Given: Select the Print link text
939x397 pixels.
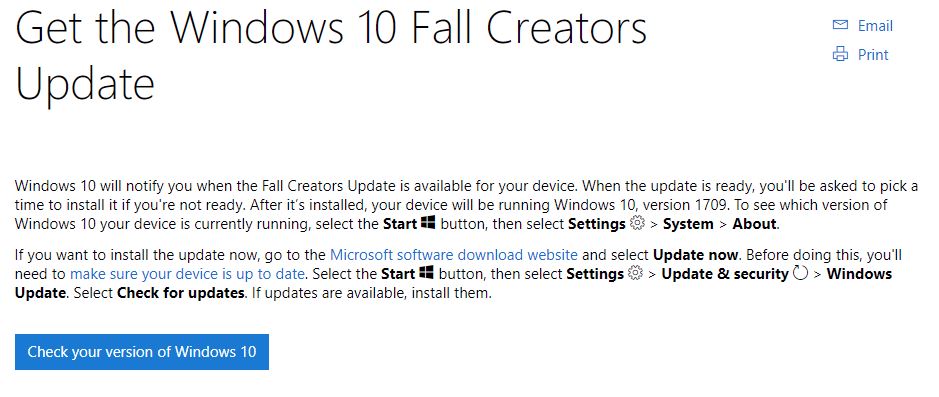Looking at the screenshot, I should [x=873, y=54].
